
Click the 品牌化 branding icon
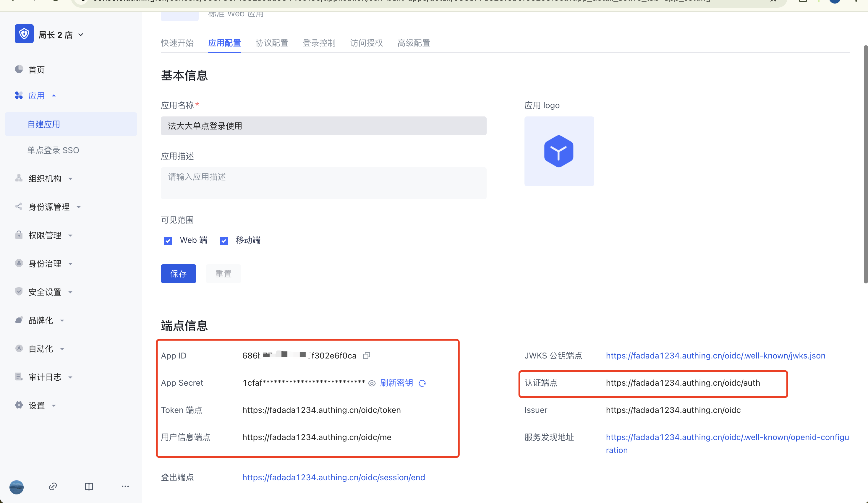19,320
